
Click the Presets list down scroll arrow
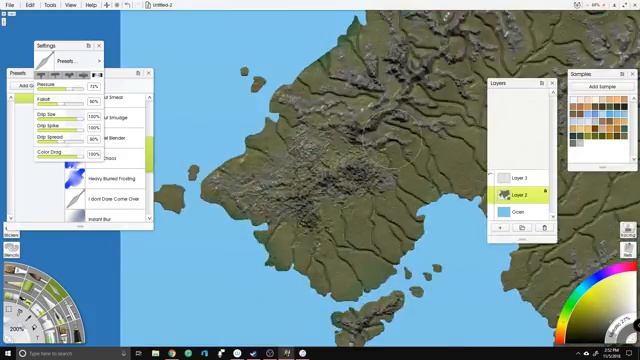pyautogui.click(x=149, y=218)
